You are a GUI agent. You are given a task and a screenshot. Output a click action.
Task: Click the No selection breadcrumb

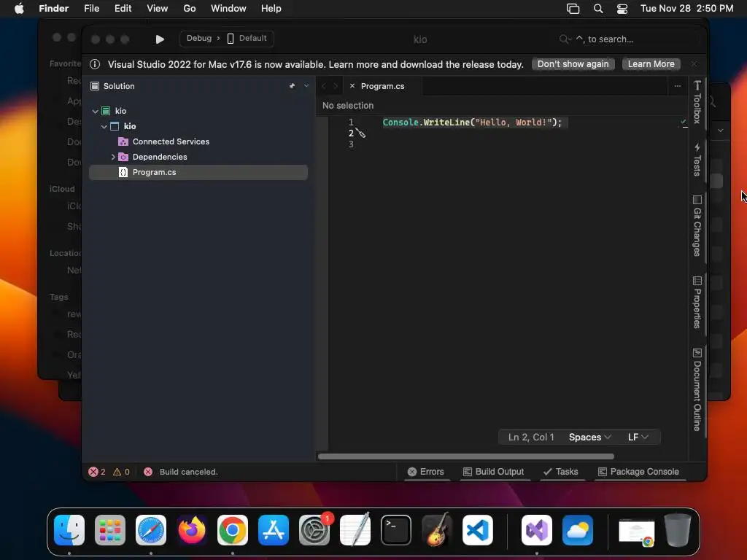pyautogui.click(x=348, y=105)
